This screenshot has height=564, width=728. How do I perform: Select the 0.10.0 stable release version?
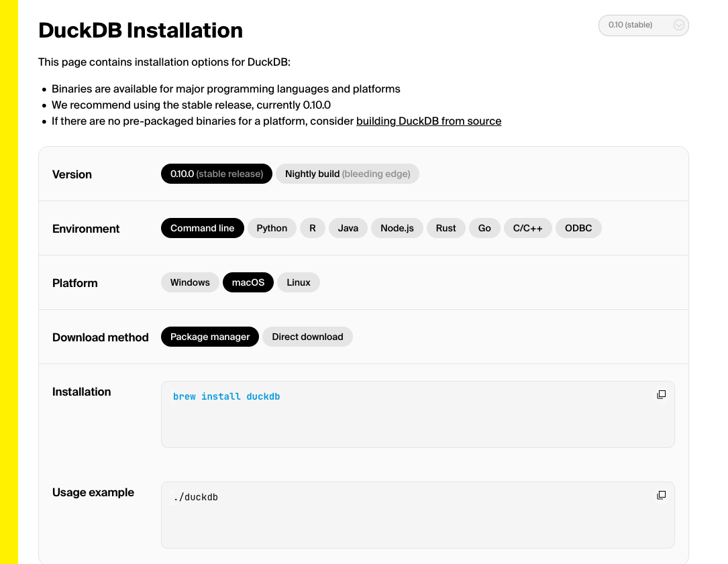(x=216, y=173)
